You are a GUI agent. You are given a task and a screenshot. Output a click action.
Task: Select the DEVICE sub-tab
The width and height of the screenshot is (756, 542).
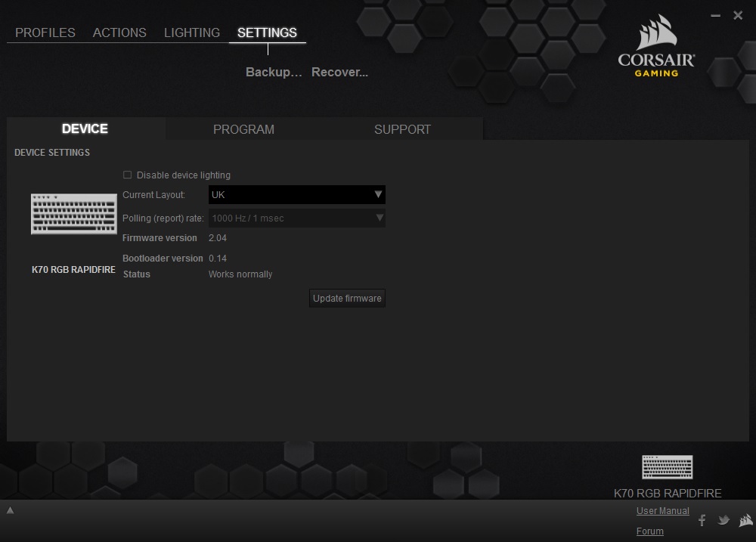[x=85, y=129]
